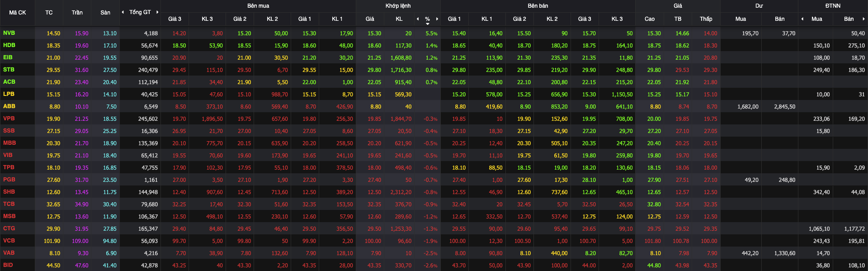Select the VAB ticker symbol
Image resolution: width=868 pixels, height=271 pixels.
[9, 253]
